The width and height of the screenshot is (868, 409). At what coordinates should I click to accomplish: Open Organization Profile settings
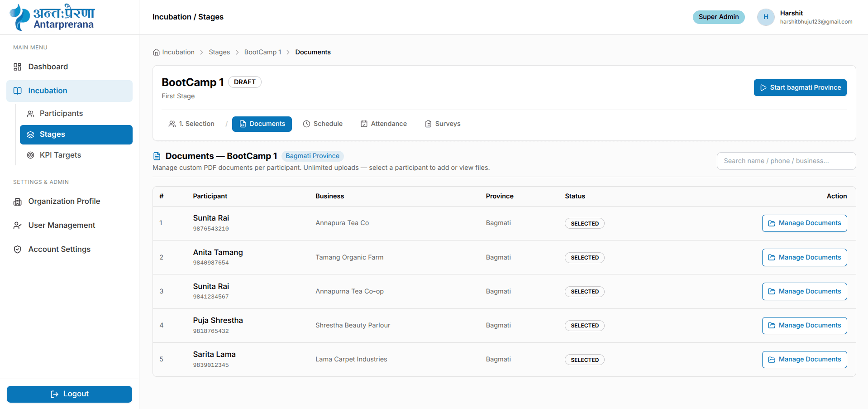click(x=69, y=202)
